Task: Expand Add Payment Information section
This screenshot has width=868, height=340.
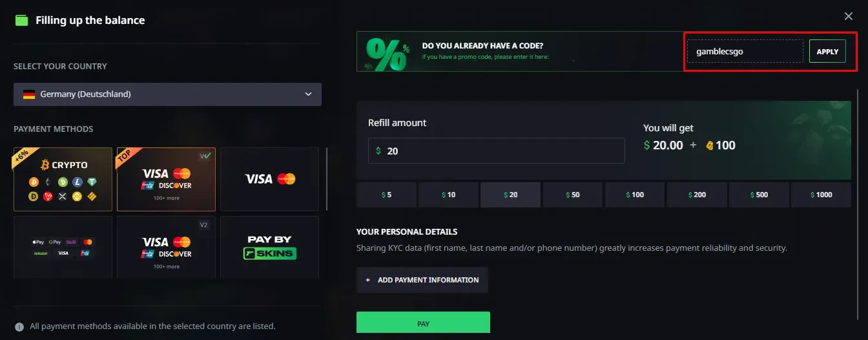Action: (x=422, y=280)
